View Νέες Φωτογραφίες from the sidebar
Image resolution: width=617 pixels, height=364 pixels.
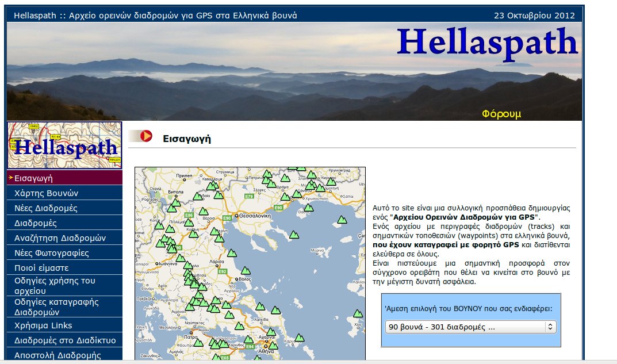64,252
